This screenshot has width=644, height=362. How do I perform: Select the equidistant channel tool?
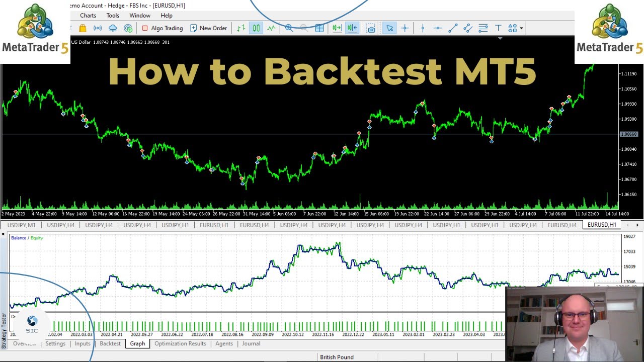[x=468, y=28]
